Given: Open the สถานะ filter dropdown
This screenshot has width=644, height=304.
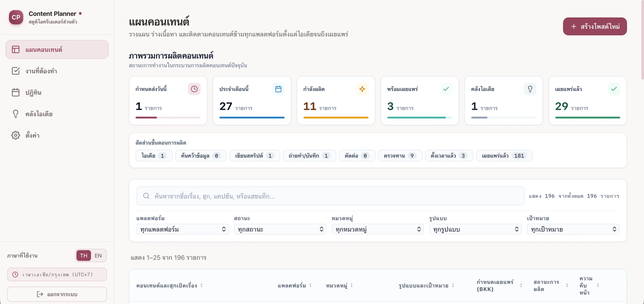Looking at the screenshot, I should (280, 229).
